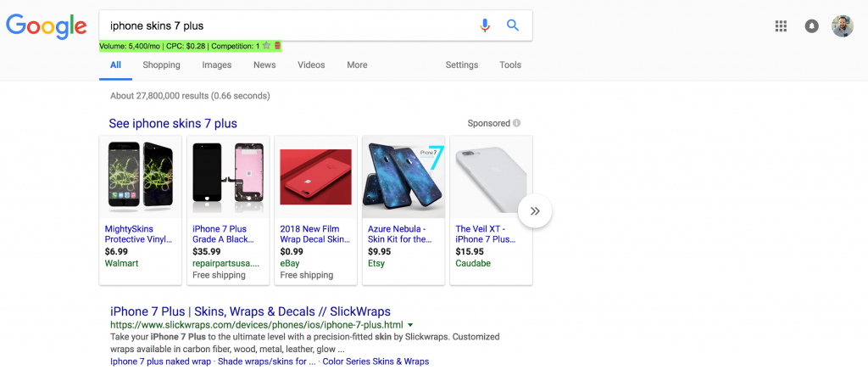Star the keyword in Keywords Everywhere bar
Screen dimensions: 868x381
pos(267,46)
